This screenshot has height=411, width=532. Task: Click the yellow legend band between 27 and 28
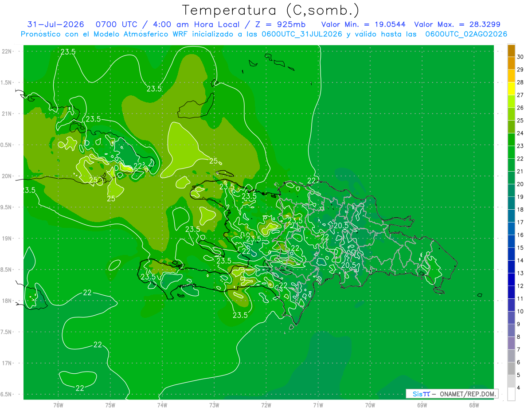point(511,89)
